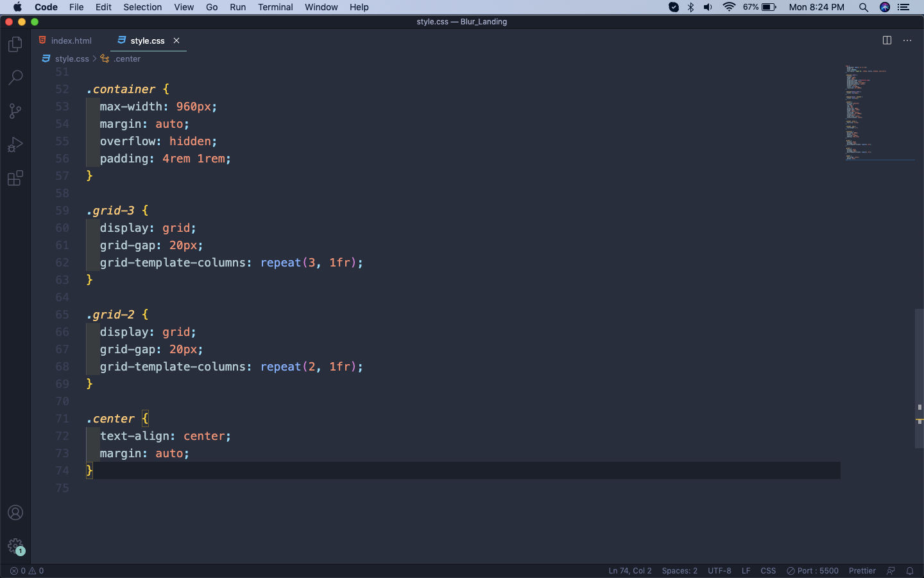Click text-align: center on line 72
This screenshot has width=924, height=578.
point(165,436)
